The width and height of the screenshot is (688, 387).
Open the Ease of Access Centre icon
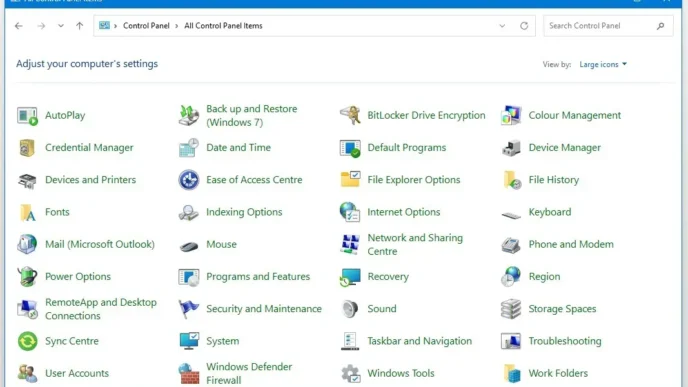(x=189, y=180)
